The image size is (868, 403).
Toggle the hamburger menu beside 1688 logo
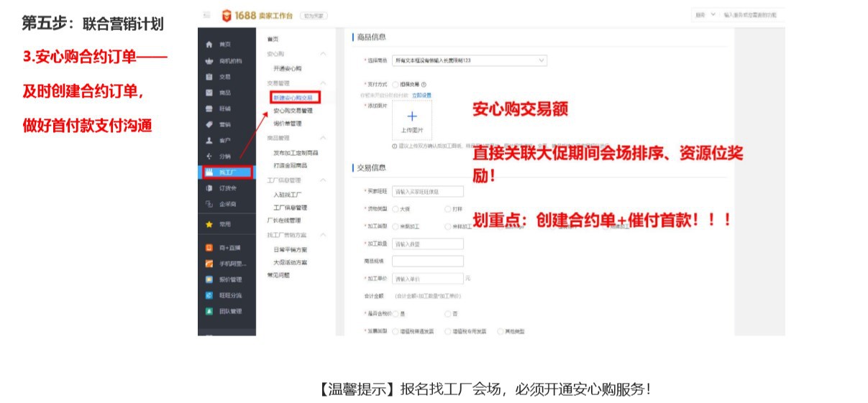pos(207,15)
